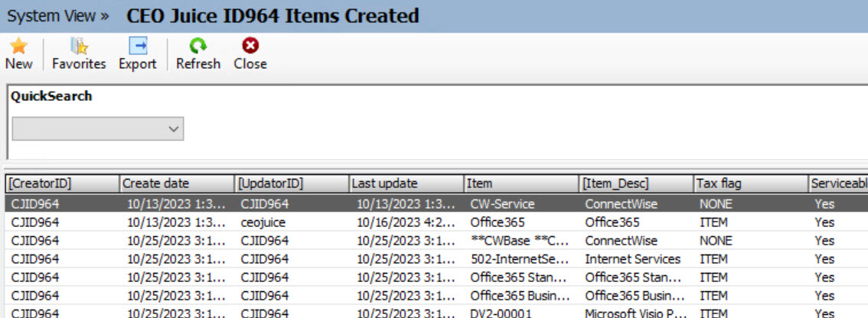This screenshot has width=868, height=318.
Task: Open Favorites from the toolbar
Action: [79, 54]
